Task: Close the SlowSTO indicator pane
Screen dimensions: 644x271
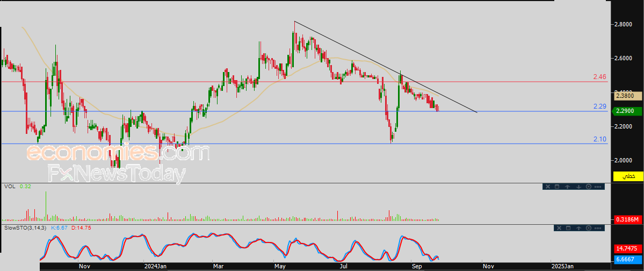Action: point(559,228)
